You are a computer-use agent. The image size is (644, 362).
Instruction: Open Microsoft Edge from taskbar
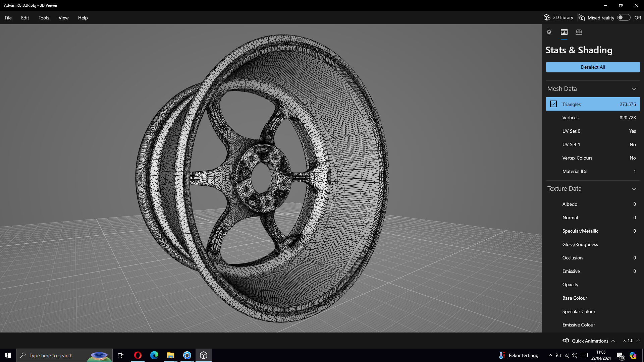[x=154, y=355]
